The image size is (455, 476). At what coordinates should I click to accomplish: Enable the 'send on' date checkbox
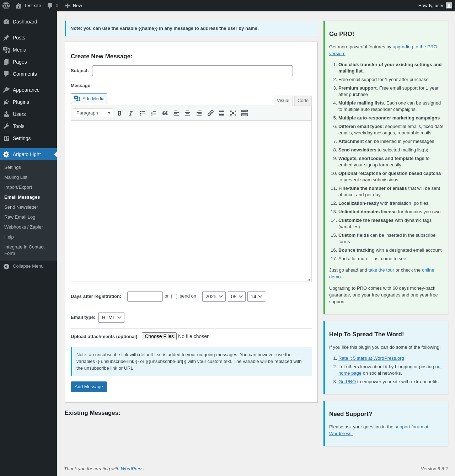click(174, 296)
